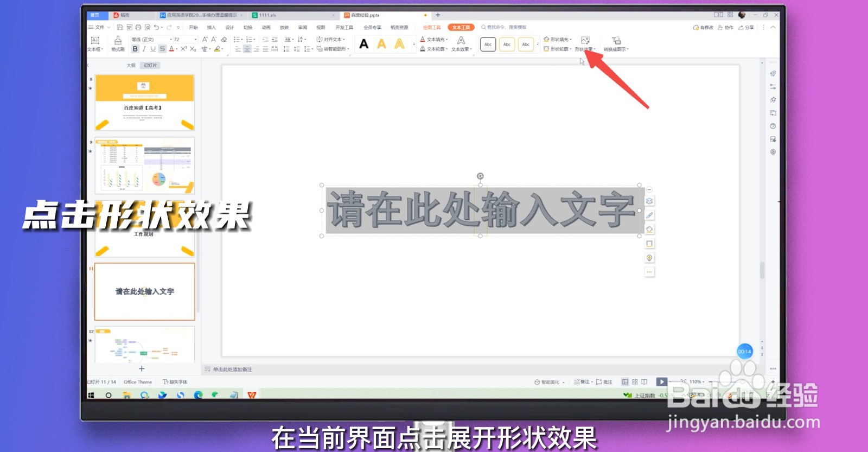Click the Undo arrow
Screen dimensions: 868x452
coord(156,27)
